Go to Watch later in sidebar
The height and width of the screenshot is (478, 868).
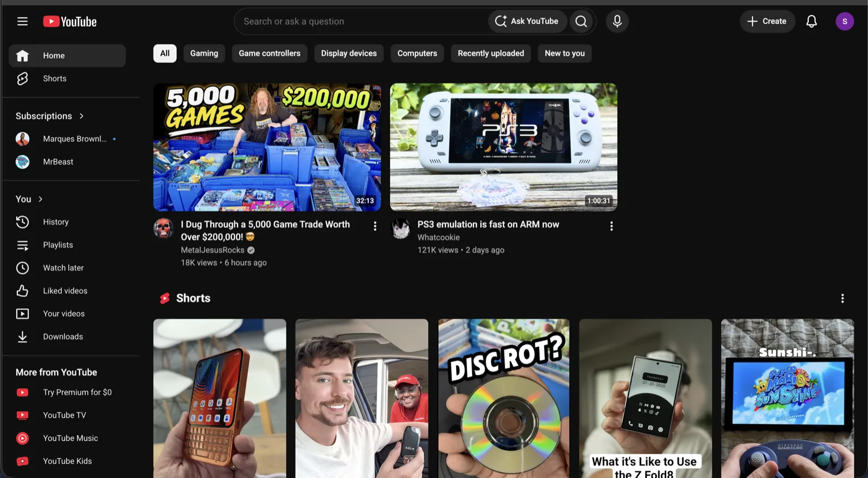pos(67,268)
